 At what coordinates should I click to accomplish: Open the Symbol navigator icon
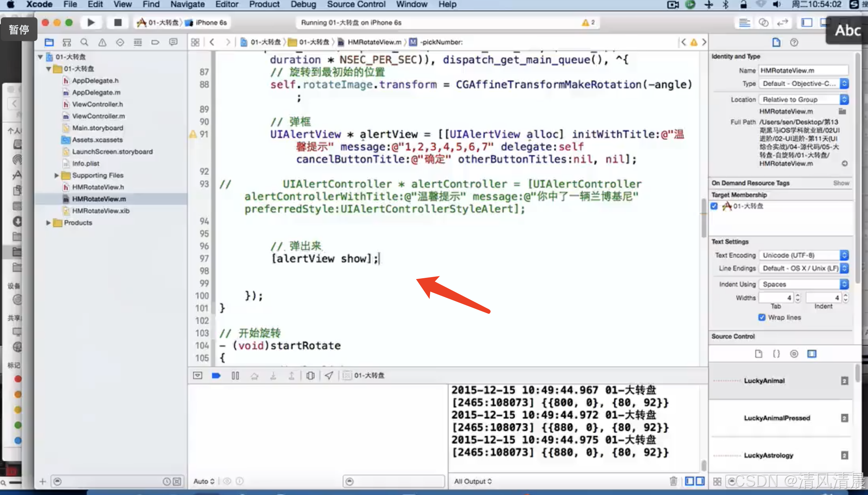pos(67,42)
